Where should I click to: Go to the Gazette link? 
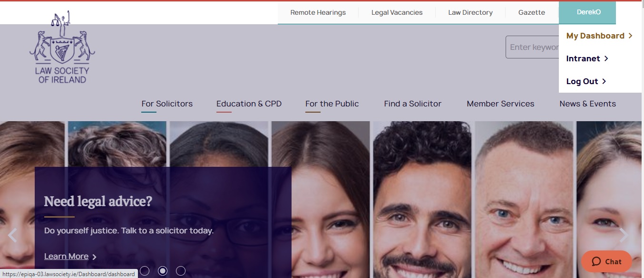click(x=531, y=12)
